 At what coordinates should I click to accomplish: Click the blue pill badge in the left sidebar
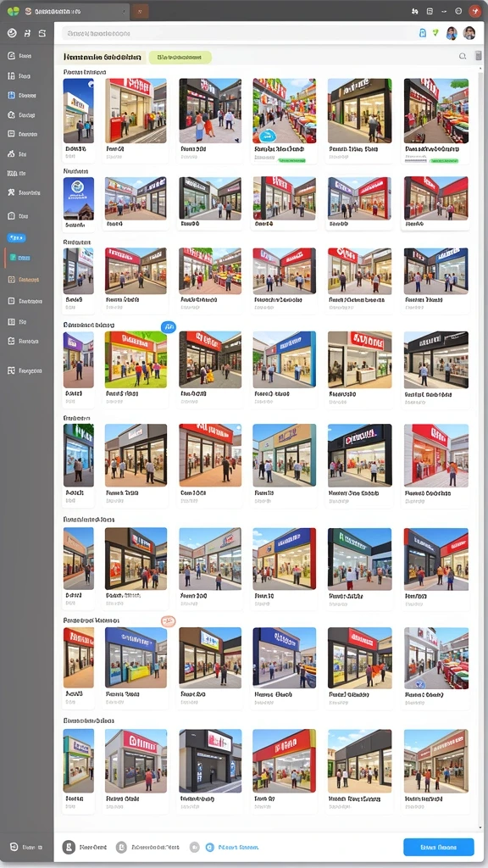pos(16,238)
